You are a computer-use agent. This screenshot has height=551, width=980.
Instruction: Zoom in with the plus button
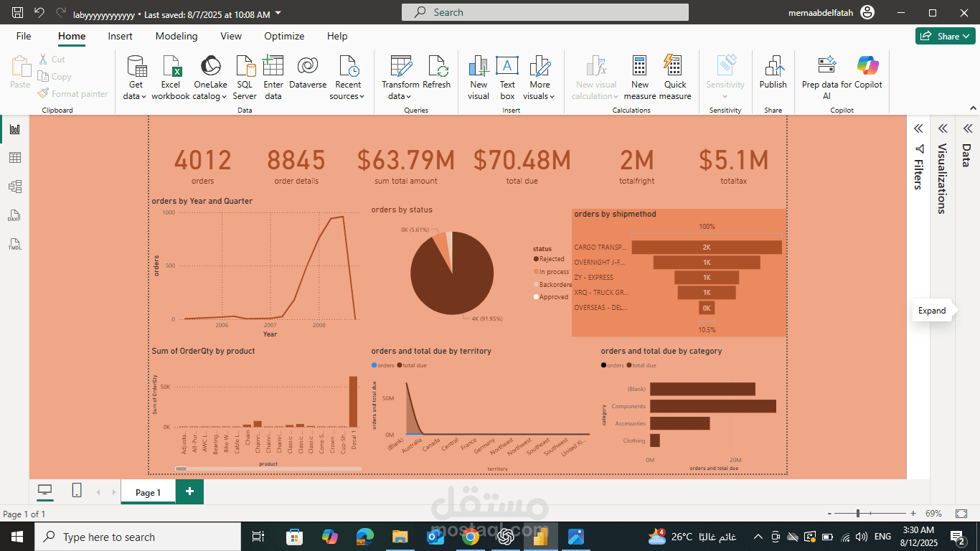tap(913, 514)
